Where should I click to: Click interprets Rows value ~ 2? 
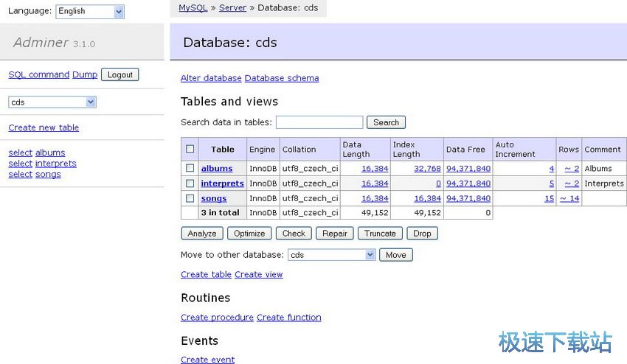pyautogui.click(x=572, y=183)
